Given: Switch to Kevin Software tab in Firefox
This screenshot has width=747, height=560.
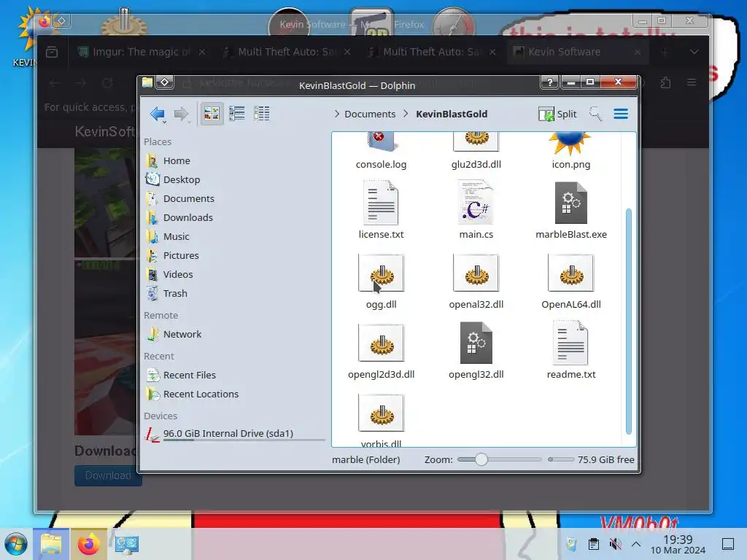Looking at the screenshot, I should (x=578, y=52).
